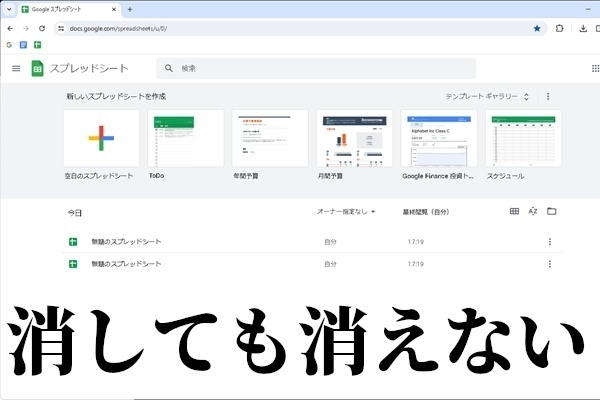This screenshot has width=600, height=400.
Task: Open the ToDo template
Action: coord(186,138)
